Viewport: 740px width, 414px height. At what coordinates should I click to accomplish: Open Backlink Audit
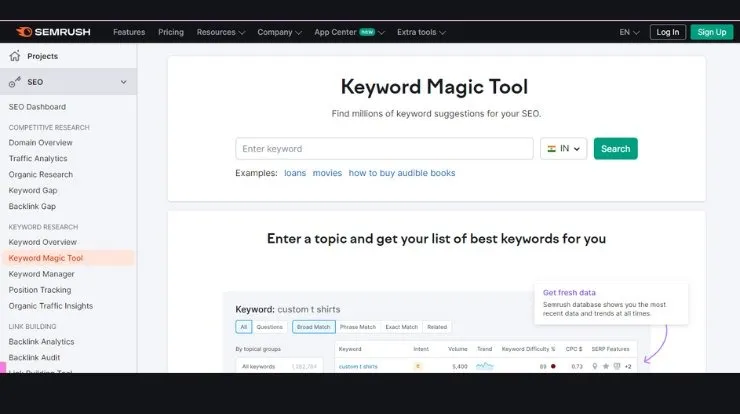point(34,357)
